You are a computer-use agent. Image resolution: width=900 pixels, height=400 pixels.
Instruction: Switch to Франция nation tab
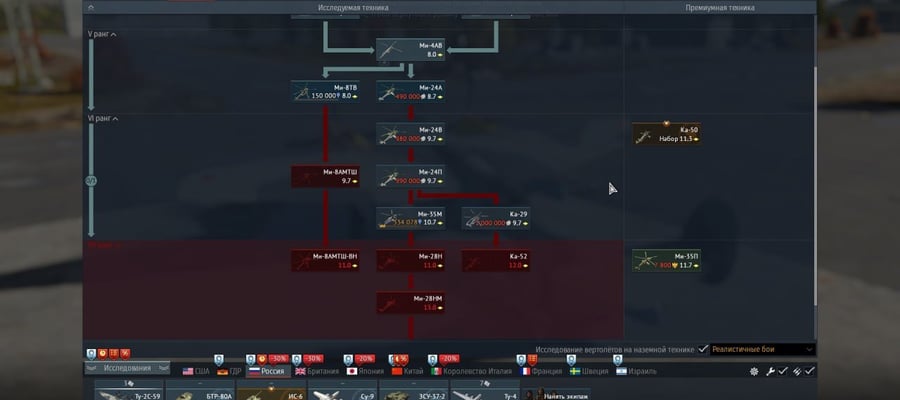coord(541,371)
